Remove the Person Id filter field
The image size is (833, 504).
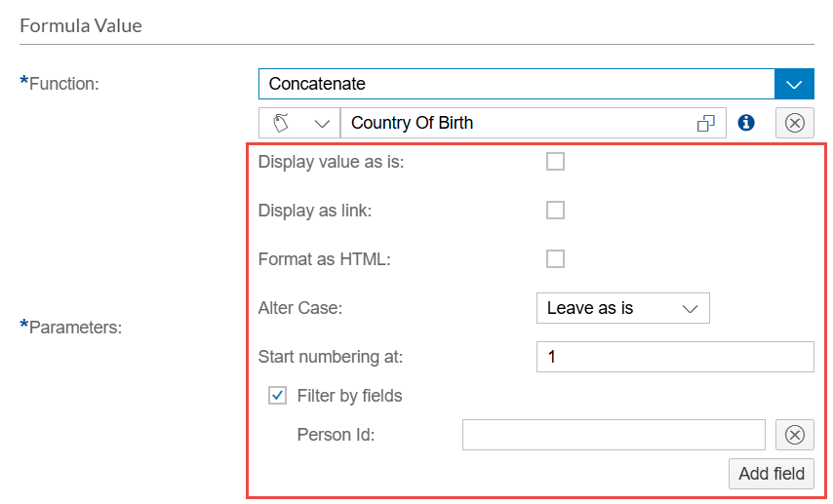795,435
